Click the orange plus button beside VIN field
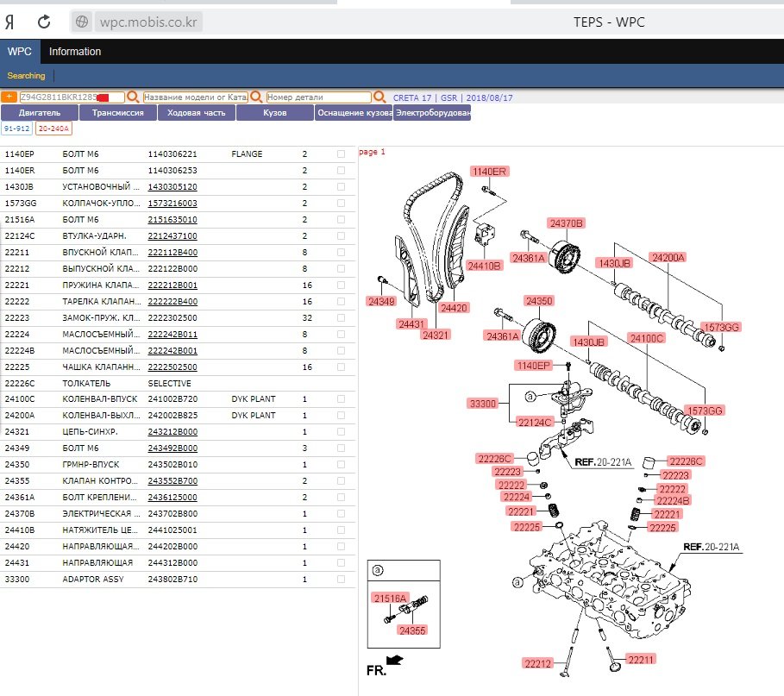The height and width of the screenshot is (696, 784). point(9,97)
